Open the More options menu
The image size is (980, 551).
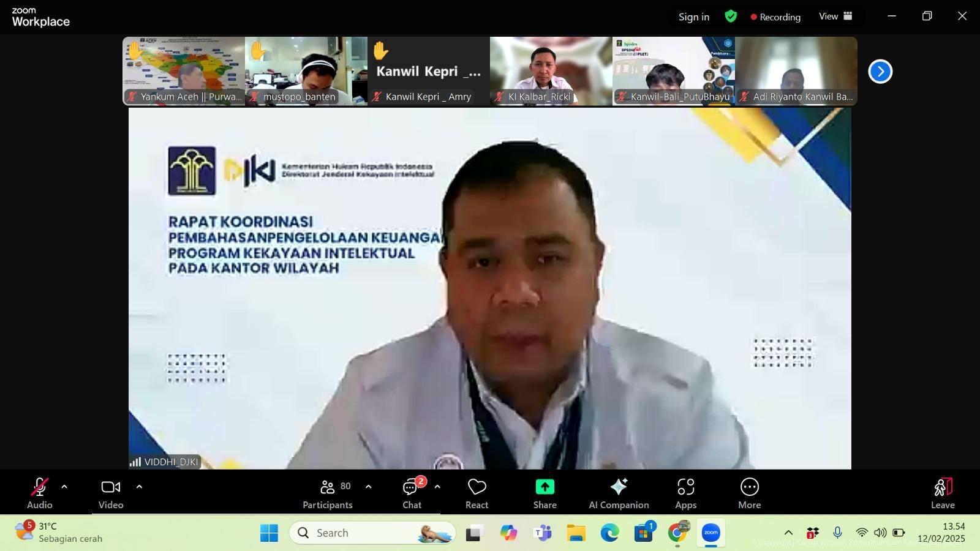749,493
